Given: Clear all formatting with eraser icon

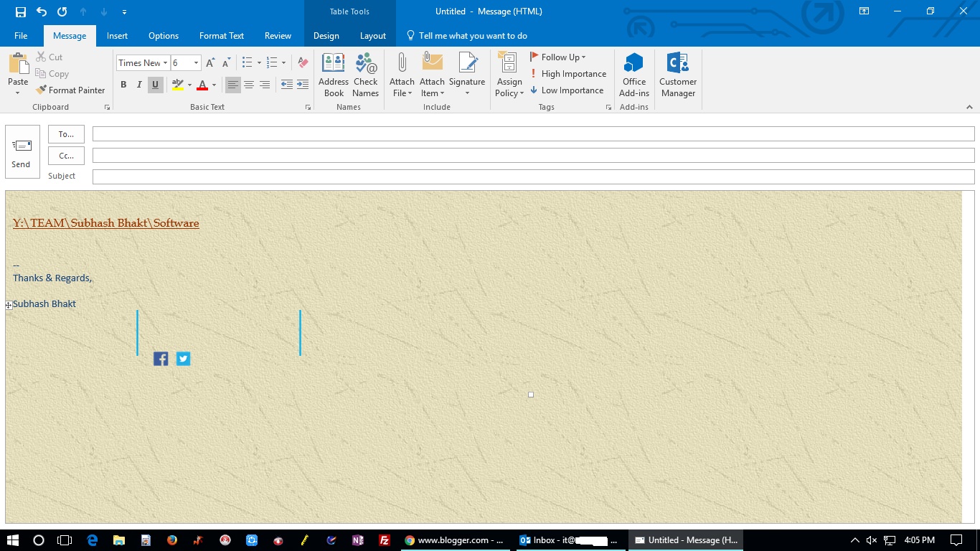Looking at the screenshot, I should click(x=303, y=63).
